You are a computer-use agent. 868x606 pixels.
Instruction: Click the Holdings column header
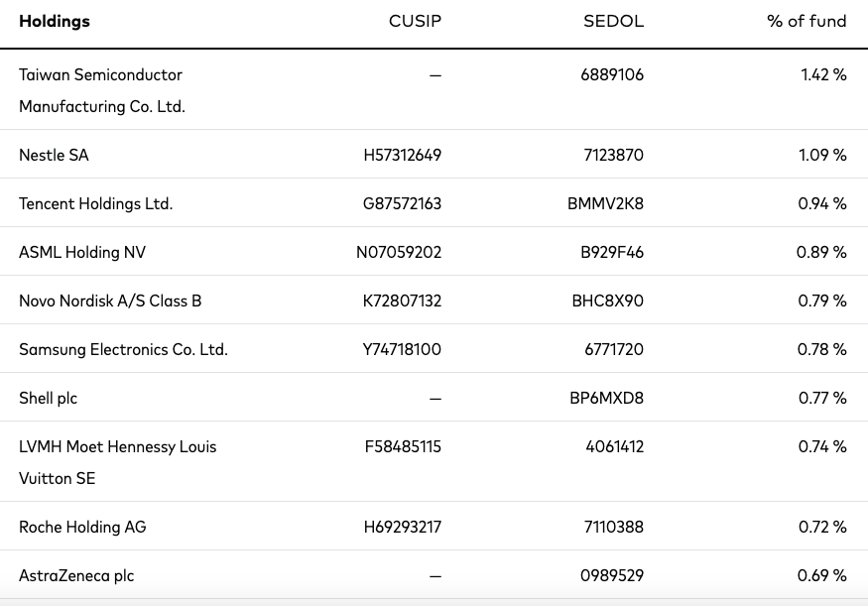pyautogui.click(x=55, y=21)
